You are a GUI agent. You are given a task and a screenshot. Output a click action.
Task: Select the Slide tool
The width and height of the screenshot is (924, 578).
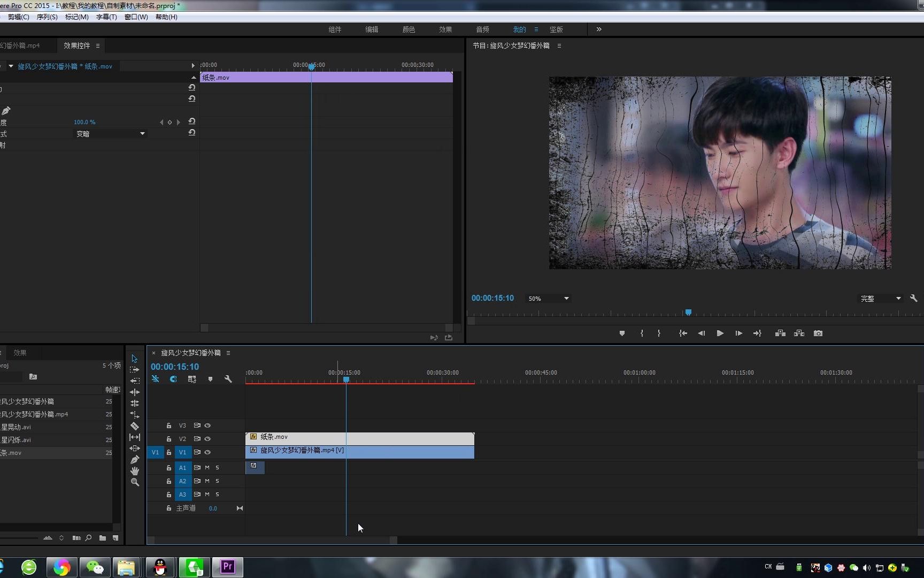pos(134,448)
